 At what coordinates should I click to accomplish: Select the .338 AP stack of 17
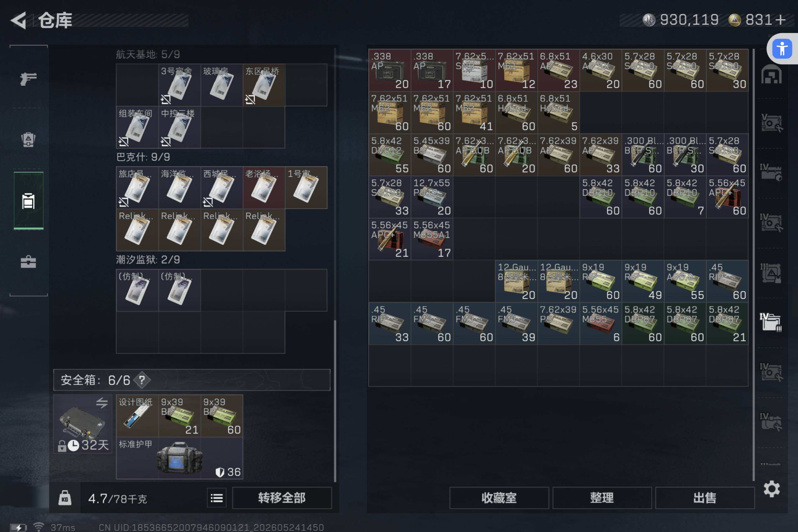coord(432,70)
